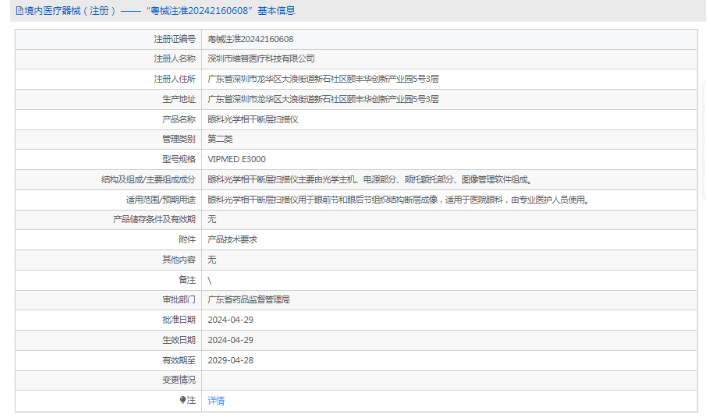Open the 详情 link in the 注 row
707x418 pixels.
216,401
